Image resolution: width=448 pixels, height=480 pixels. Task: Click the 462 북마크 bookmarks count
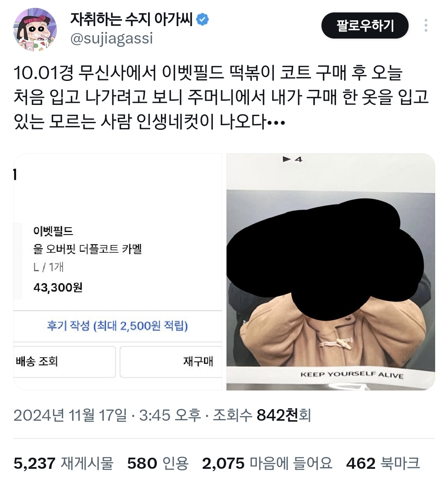[x=383, y=463]
